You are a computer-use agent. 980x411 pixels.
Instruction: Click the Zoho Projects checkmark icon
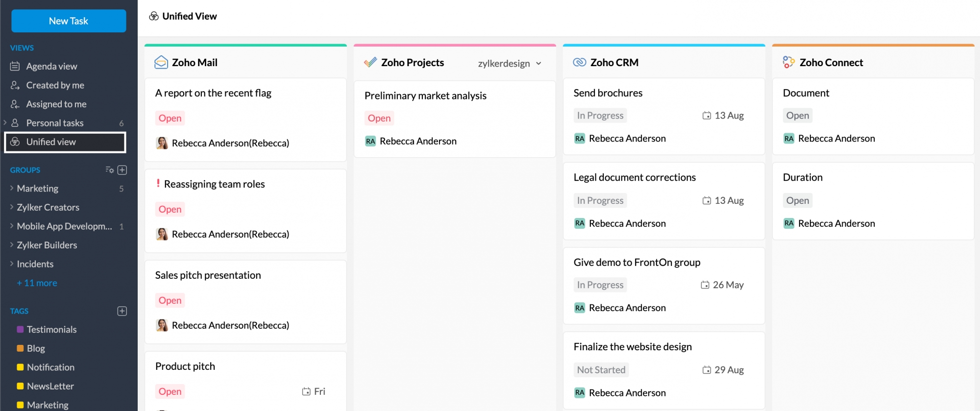370,62
